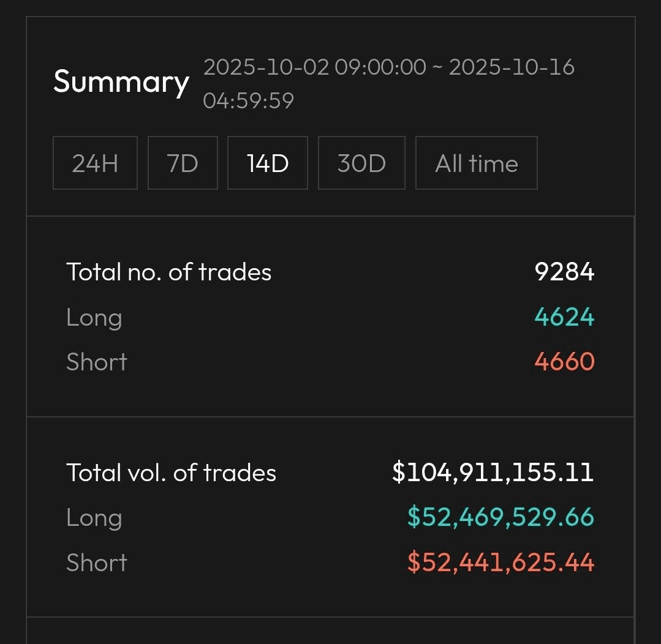Show the All time summary
This screenshot has height=644, width=661.
(x=476, y=163)
